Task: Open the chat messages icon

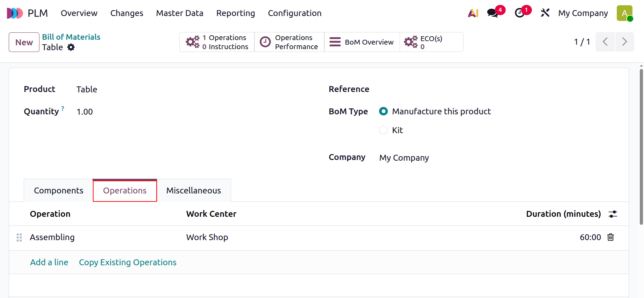Action: click(x=493, y=13)
